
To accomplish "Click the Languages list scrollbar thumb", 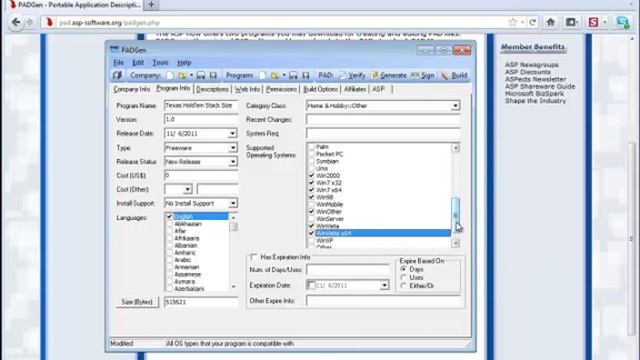I will click(x=233, y=227).
